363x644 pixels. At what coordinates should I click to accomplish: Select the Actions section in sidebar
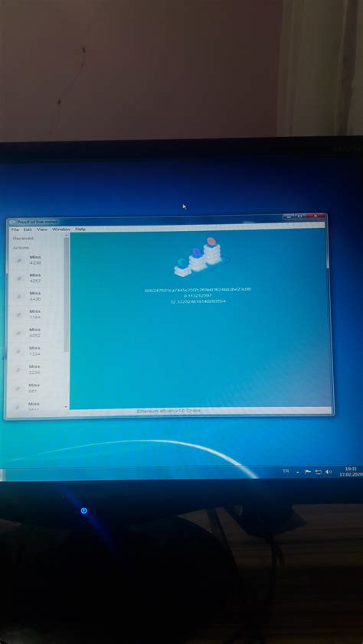(x=21, y=248)
